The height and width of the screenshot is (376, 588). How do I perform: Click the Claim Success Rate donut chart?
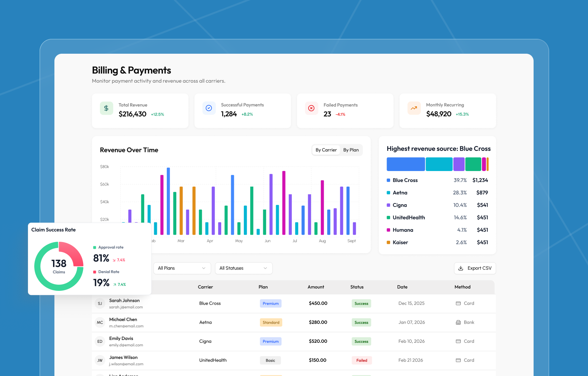point(59,266)
